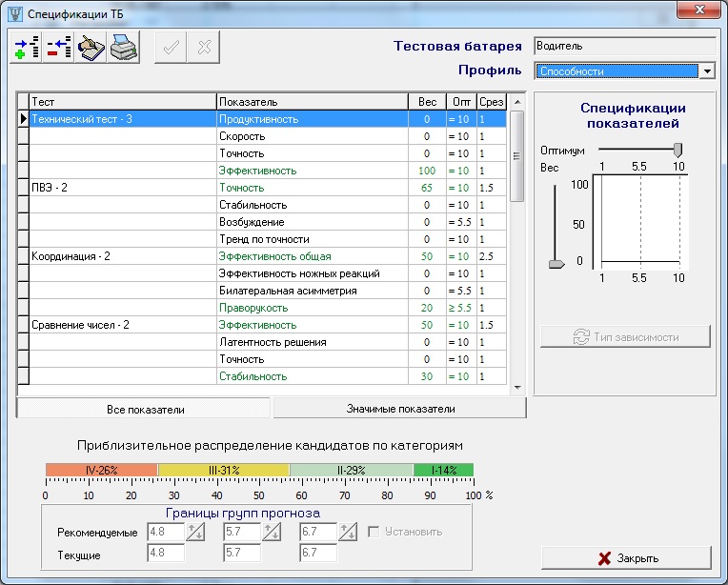This screenshot has height=585, width=728.
Task: Click the checkmark confirm icon in toolbar
Action: pos(172,49)
